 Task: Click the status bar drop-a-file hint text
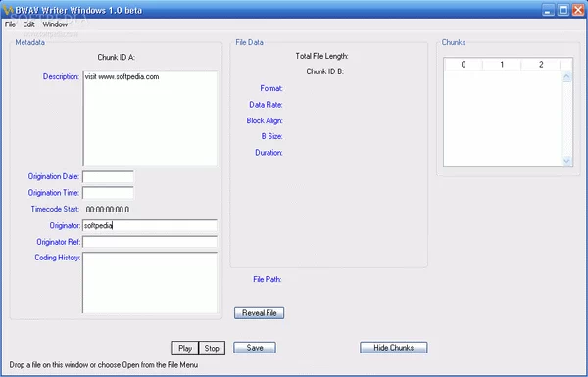[x=104, y=365]
